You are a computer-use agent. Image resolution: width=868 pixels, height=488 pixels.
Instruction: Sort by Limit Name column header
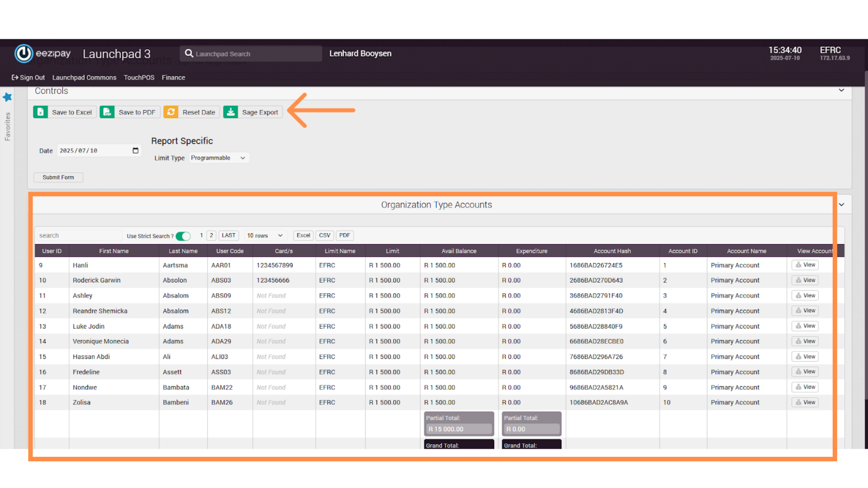pyautogui.click(x=340, y=251)
